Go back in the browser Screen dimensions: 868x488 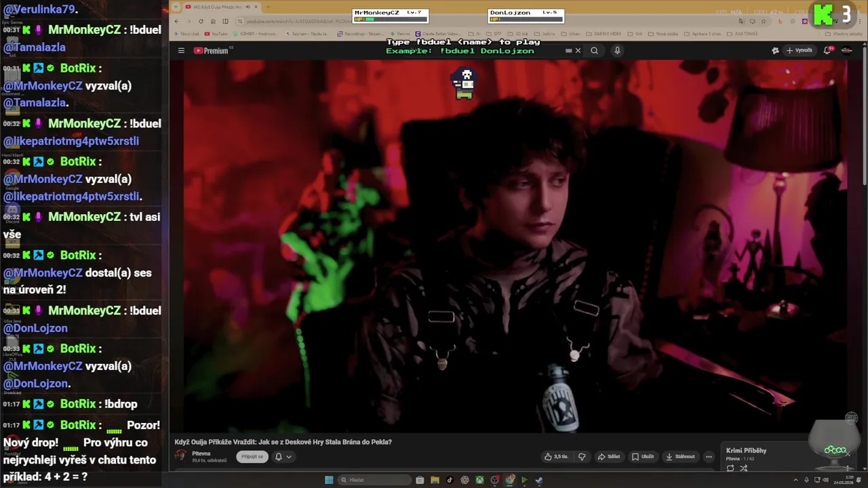pyautogui.click(x=176, y=21)
